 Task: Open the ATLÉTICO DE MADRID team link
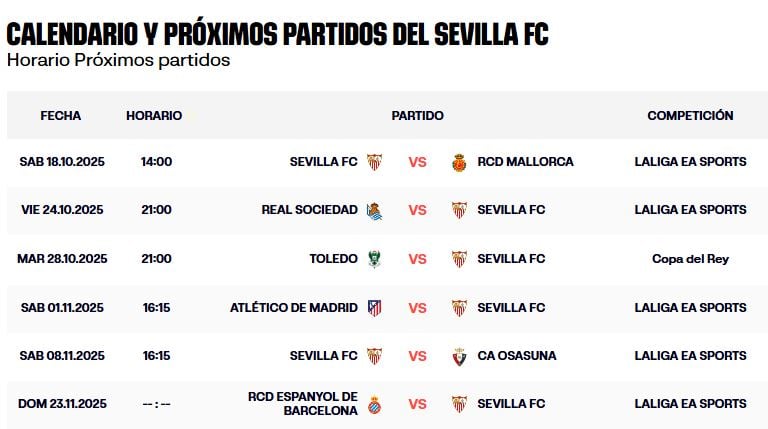click(293, 307)
